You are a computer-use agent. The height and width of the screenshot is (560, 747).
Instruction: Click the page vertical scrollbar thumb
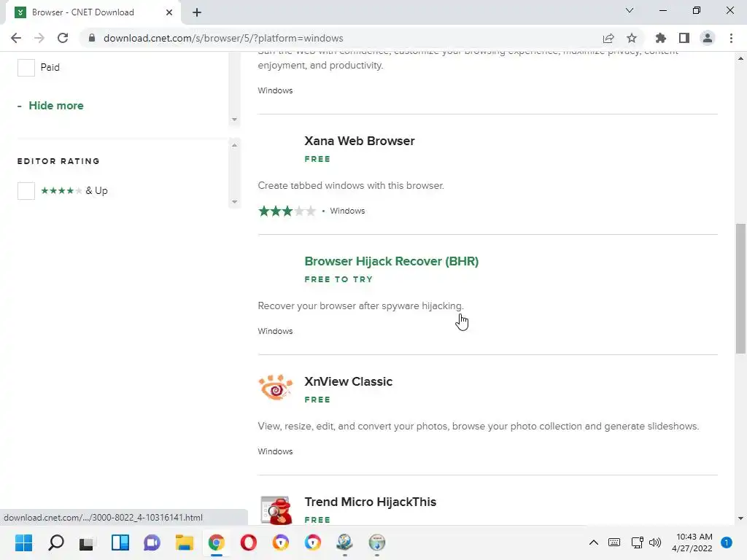click(x=740, y=289)
